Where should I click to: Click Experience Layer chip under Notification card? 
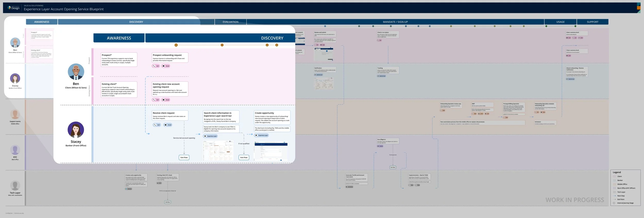(318, 75)
